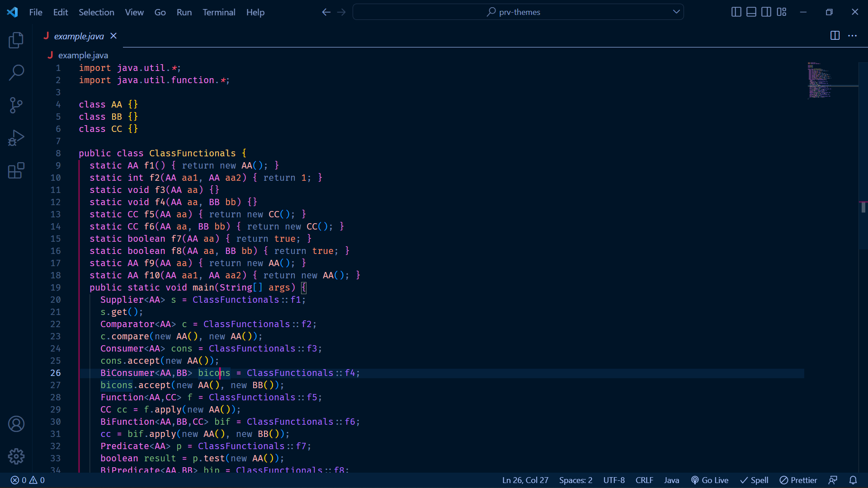
Task: Open the Search view icon
Action: 16,72
